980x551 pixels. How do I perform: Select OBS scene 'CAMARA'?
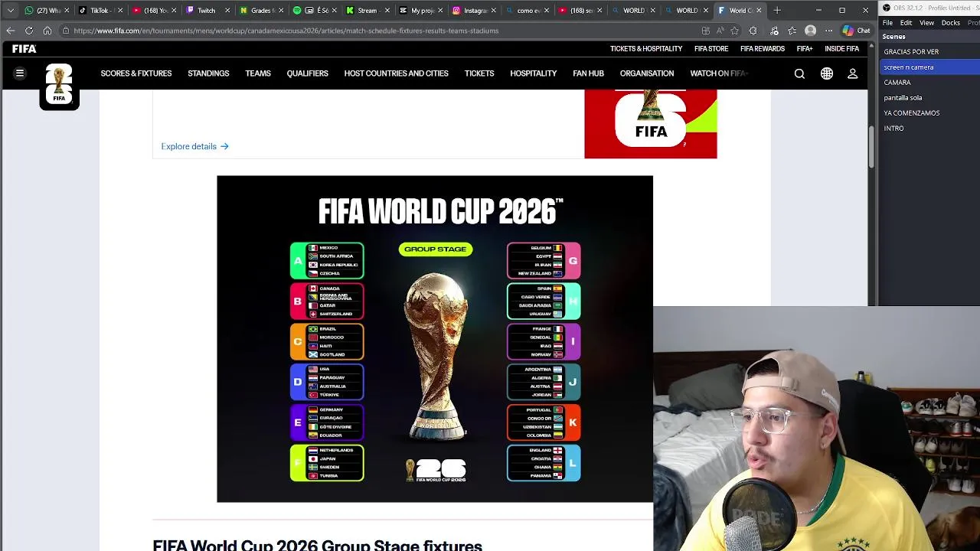tap(929, 83)
